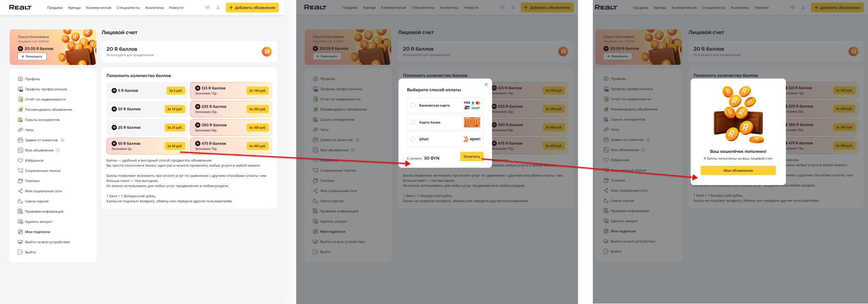Viewport: 868px width, 304px height.
Task: Open the user profile icon in the undimmed header
Action: 218,8
